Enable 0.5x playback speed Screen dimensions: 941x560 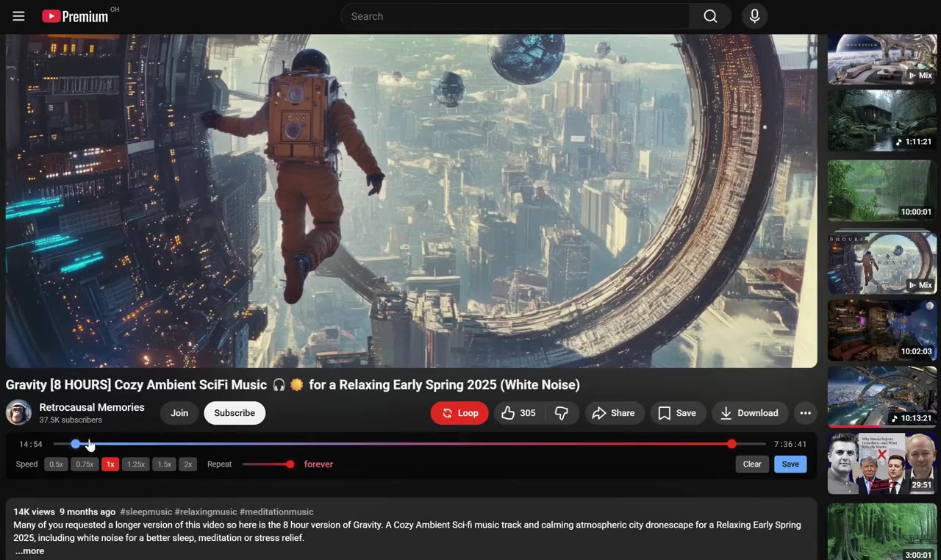click(56, 464)
